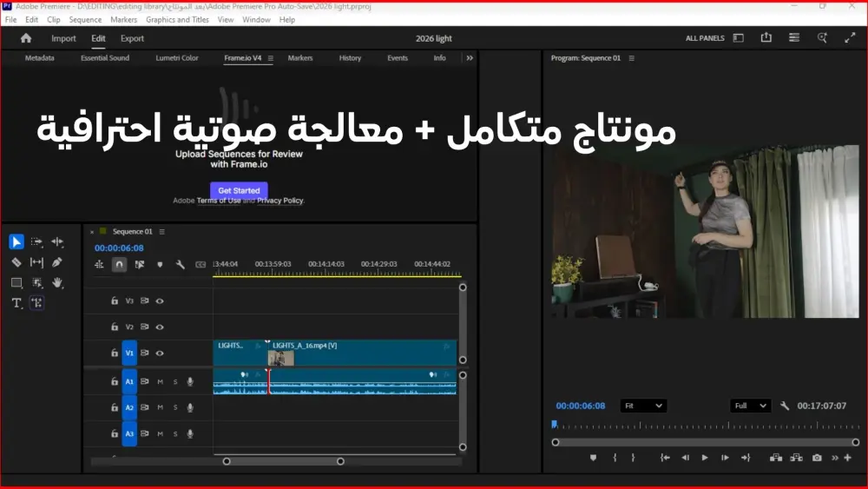Toggle sync lock on track A1

pos(144,381)
